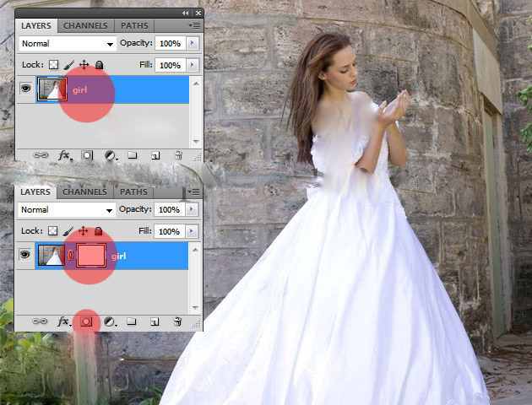The height and width of the screenshot is (405, 532).
Task: Click new group folder icon in lower panel
Action: tap(133, 321)
